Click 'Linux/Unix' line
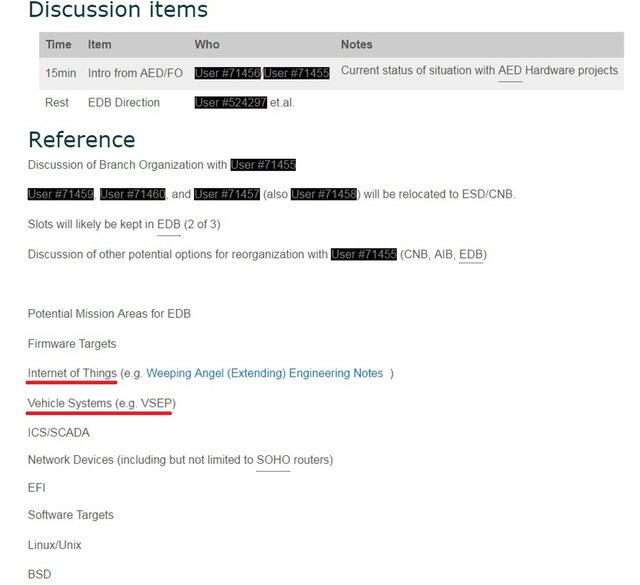This screenshot has height=585, width=640. click(55, 545)
